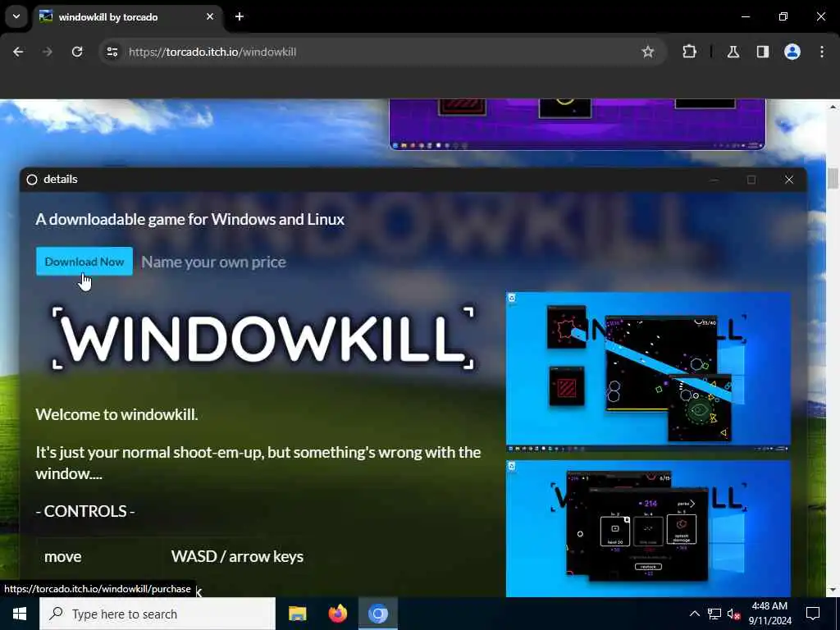840x630 pixels.
Task: Close the windowkill by torcado tab
Action: pyautogui.click(x=210, y=16)
